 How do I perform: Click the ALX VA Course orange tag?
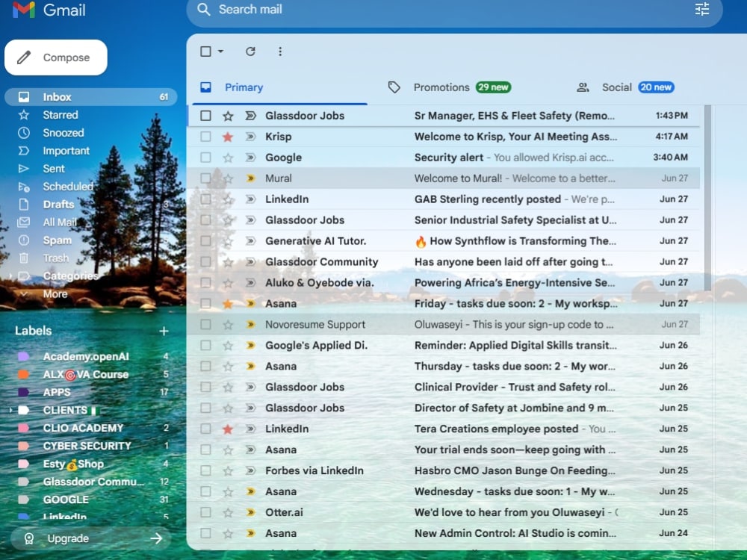(x=23, y=374)
